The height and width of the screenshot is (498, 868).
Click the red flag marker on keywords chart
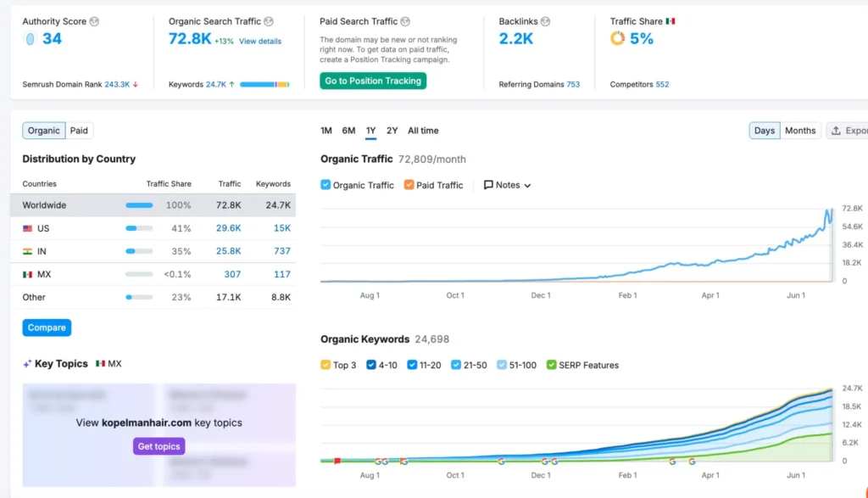pyautogui.click(x=337, y=461)
